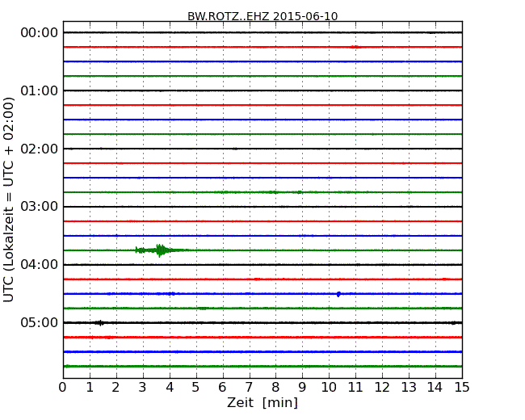Click the x-axis tick label 3

point(143,388)
